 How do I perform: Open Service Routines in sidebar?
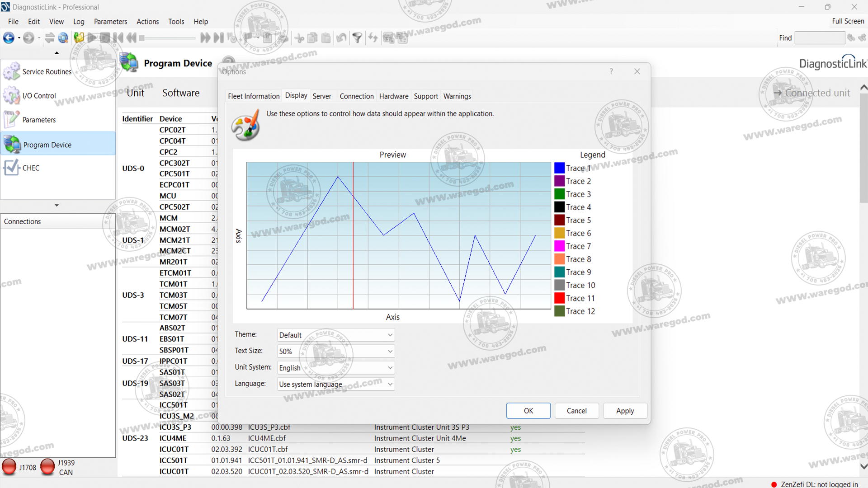(47, 72)
